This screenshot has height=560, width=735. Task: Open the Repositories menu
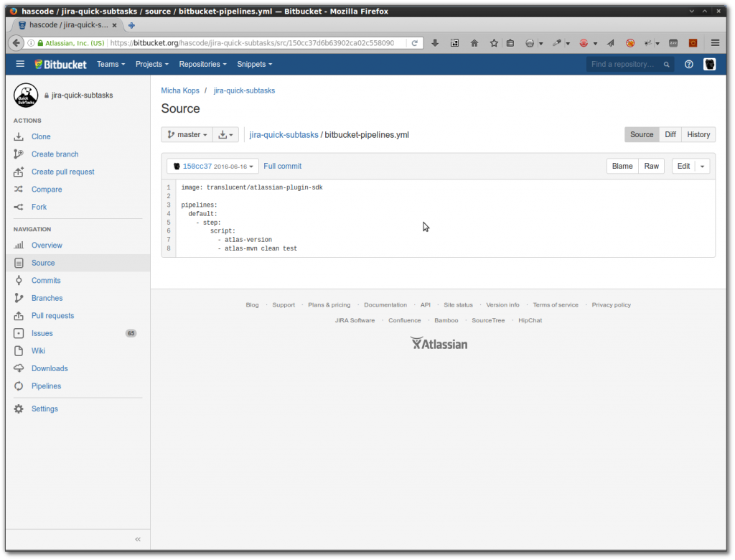coord(202,64)
